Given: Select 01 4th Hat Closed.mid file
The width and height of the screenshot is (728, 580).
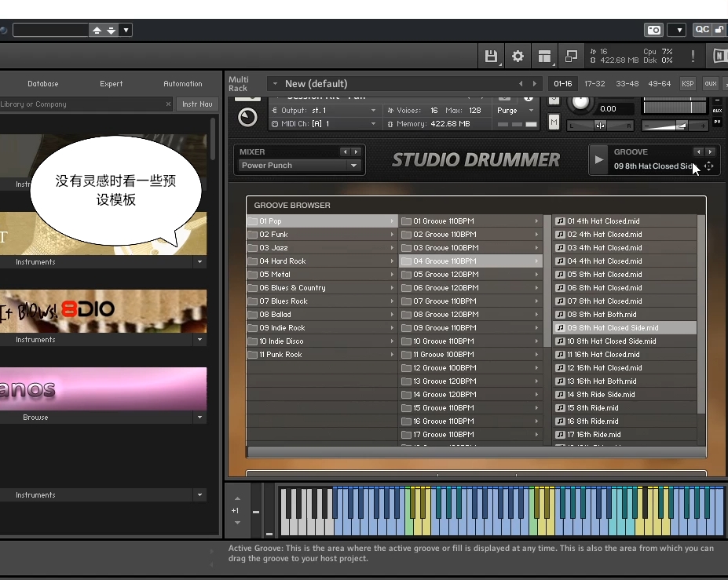Looking at the screenshot, I should coord(624,221).
